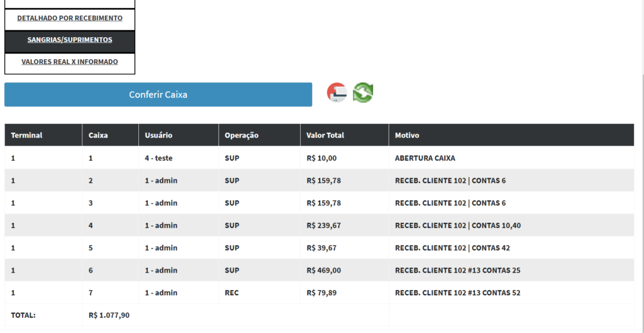Open the Detalhado por Recebimento tab
The width and height of the screenshot is (644, 333).
point(70,18)
